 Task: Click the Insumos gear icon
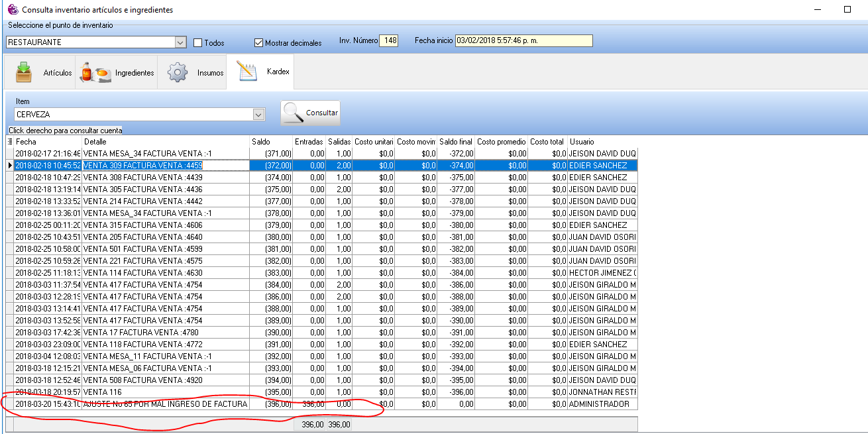178,72
